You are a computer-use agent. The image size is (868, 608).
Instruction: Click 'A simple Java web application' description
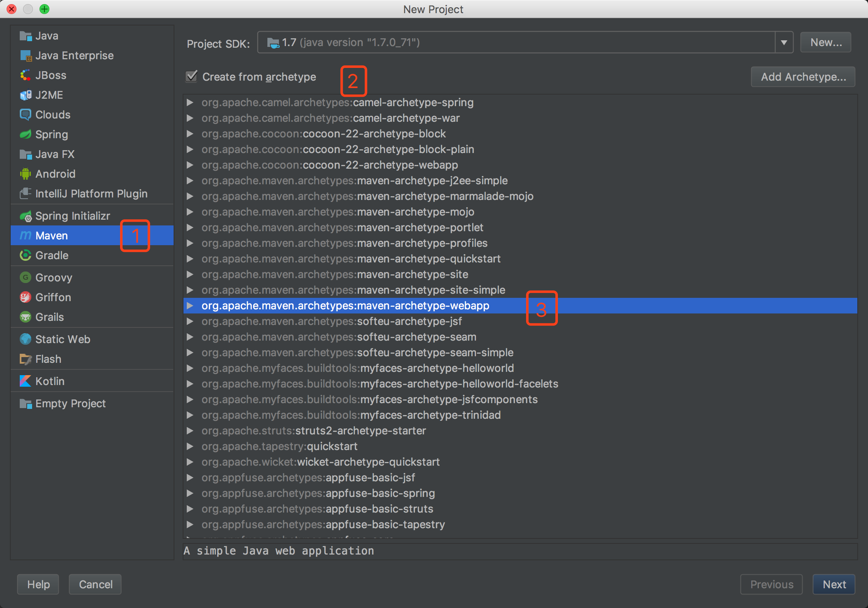pos(279,551)
